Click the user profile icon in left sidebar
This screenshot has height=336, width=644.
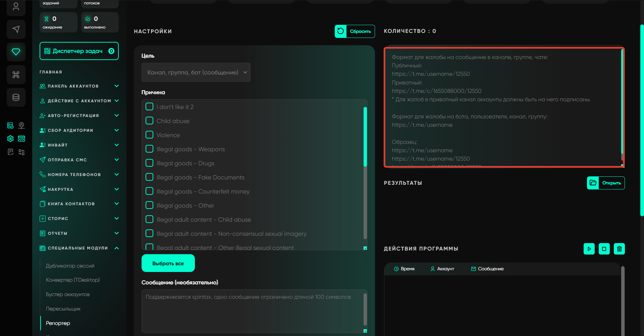(x=16, y=7)
